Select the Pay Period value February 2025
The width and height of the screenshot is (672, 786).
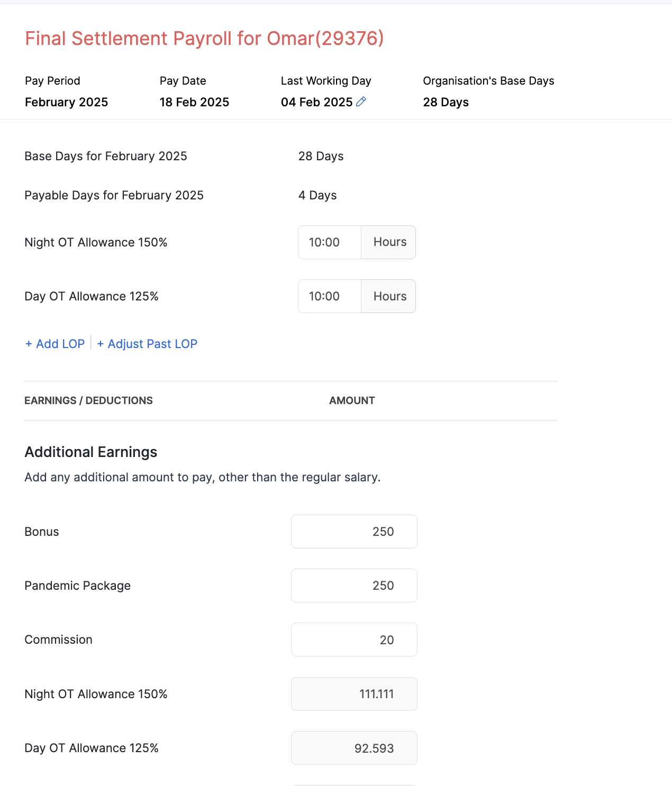tap(66, 102)
